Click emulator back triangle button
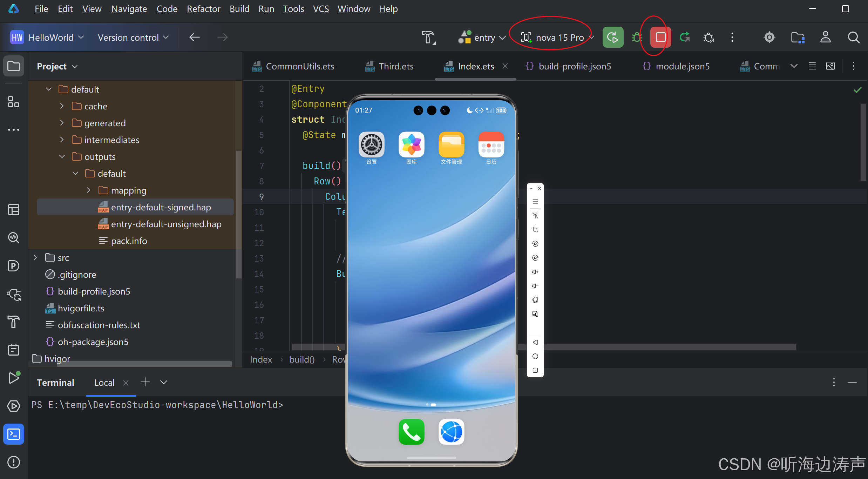The image size is (868, 479). coord(535,342)
